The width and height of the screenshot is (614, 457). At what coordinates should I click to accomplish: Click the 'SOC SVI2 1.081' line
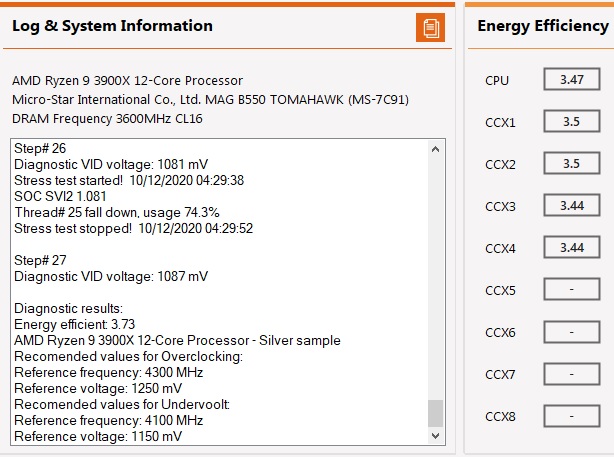[60, 196]
